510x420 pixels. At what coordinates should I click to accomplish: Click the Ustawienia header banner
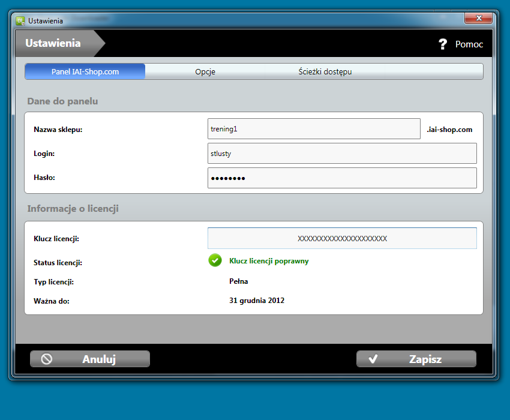(x=53, y=43)
